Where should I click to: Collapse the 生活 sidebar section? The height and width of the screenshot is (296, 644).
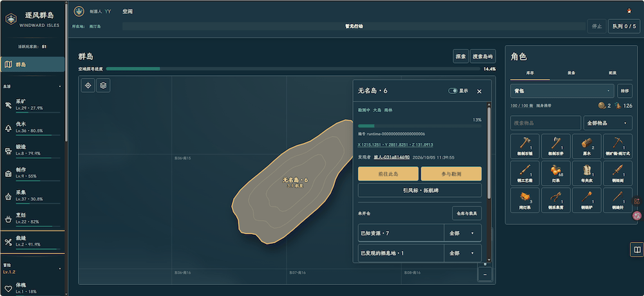[60, 87]
